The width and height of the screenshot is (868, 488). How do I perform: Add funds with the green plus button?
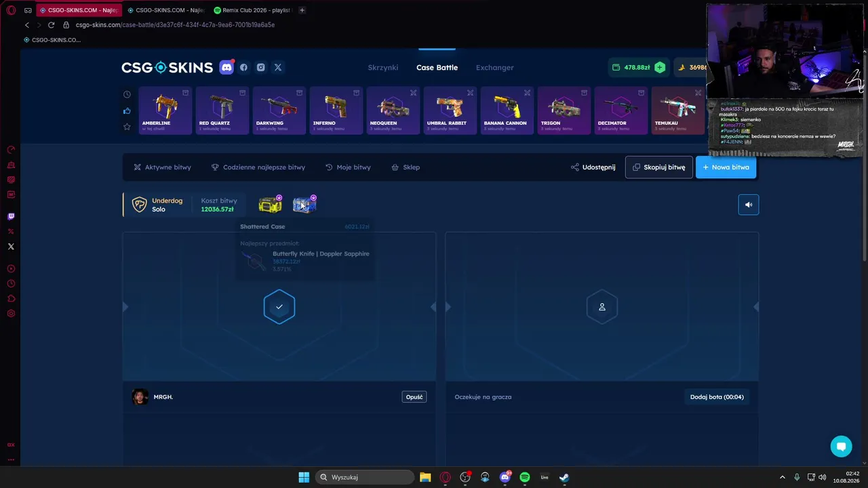pos(659,67)
